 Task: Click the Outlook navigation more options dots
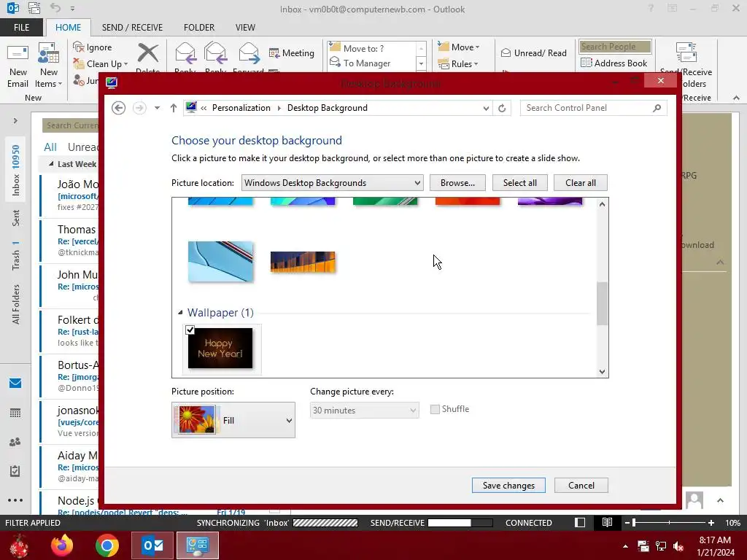pyautogui.click(x=15, y=500)
